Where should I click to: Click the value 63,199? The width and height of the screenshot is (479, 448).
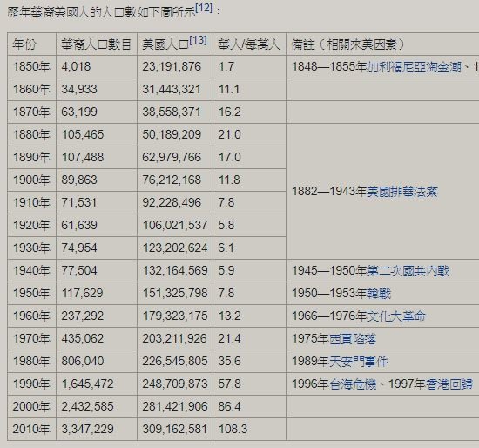click(79, 112)
